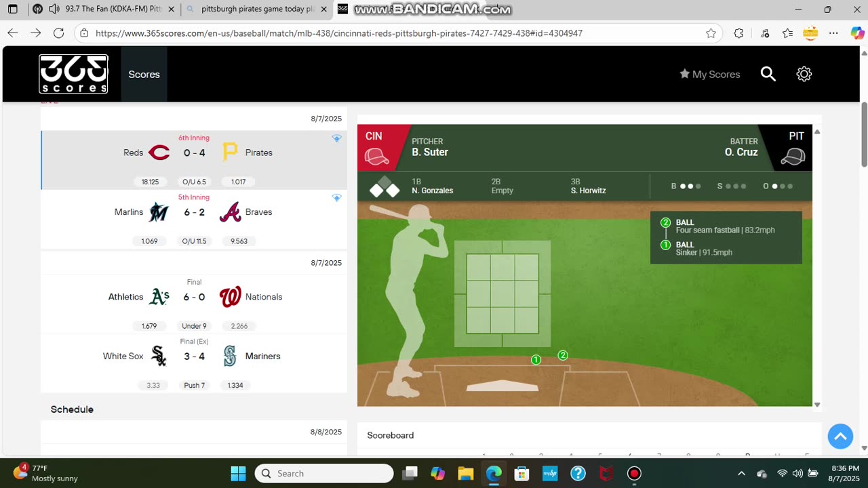The image size is (868, 488).
Task: Click the live broadcast icon on Reds game
Action: (336, 138)
